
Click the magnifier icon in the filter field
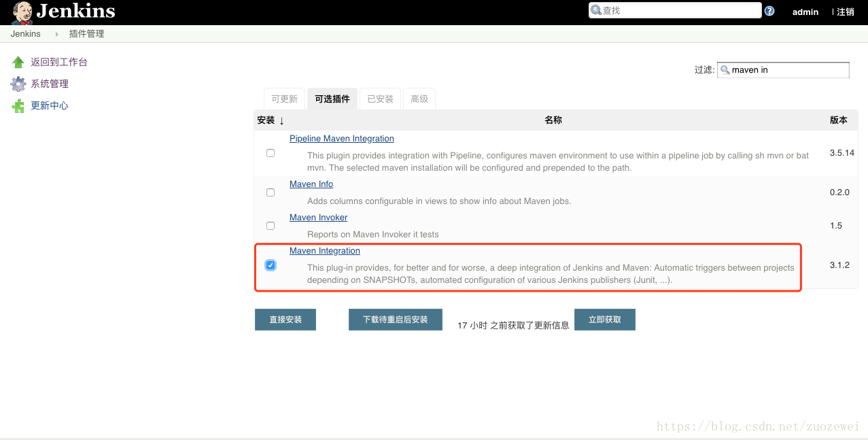click(x=725, y=70)
